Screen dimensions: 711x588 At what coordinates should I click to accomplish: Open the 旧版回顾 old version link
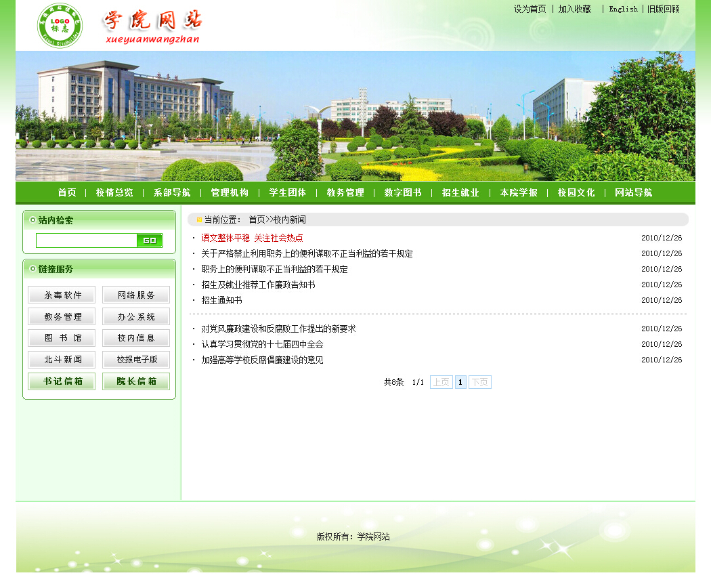click(x=664, y=9)
